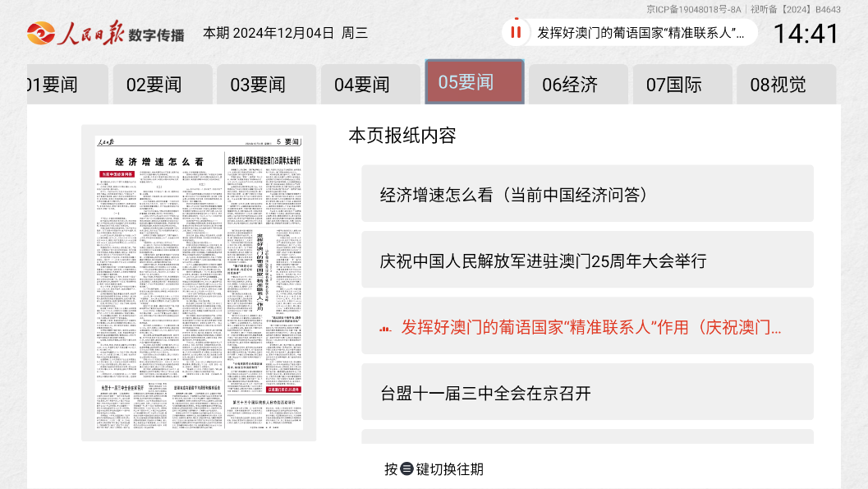
Task: Select the currently playing 发挥好澳门 article
Action: 590,327
